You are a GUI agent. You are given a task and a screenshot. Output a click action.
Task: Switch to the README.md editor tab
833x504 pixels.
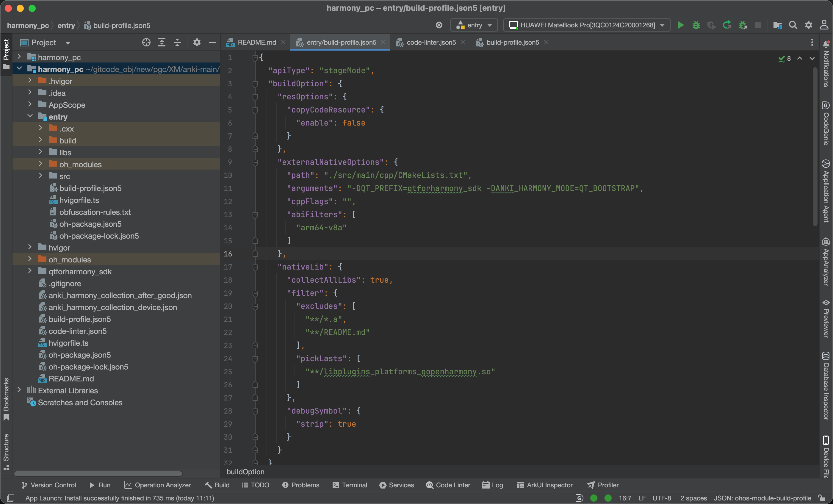[256, 43]
